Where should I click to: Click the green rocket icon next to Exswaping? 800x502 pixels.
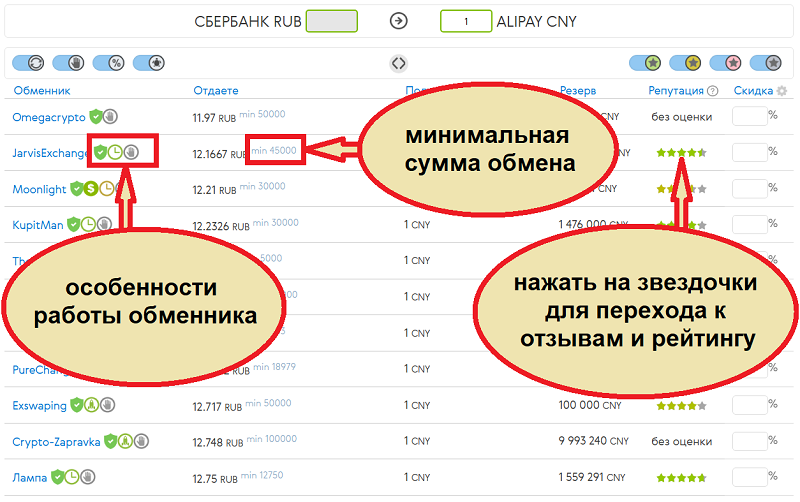(x=91, y=405)
